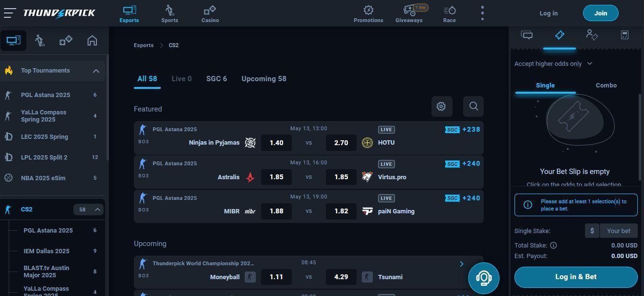Open the hamburger menu icon
The height and width of the screenshot is (296, 644).
click(10, 13)
